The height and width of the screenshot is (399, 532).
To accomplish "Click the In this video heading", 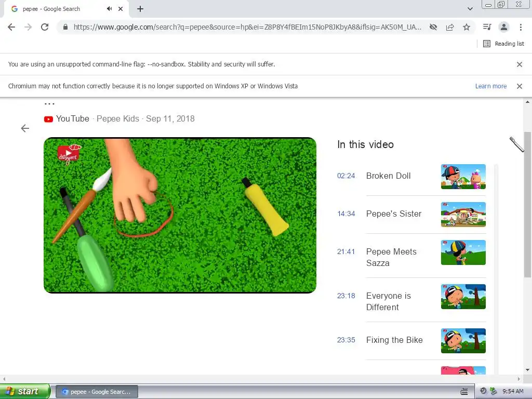I will (365, 144).
